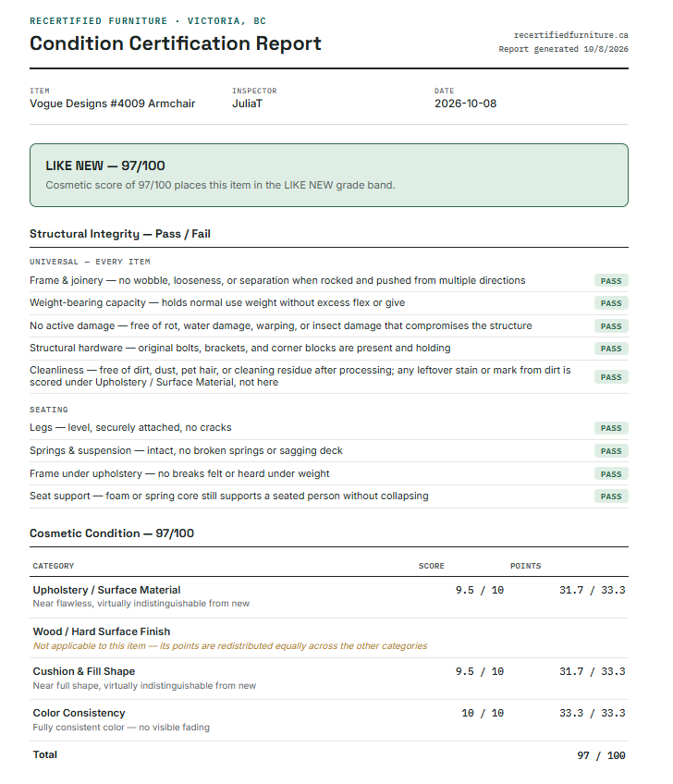Screen dimensions: 673x784
Task: Click the inspector name JuliaT
Action: coord(247,104)
